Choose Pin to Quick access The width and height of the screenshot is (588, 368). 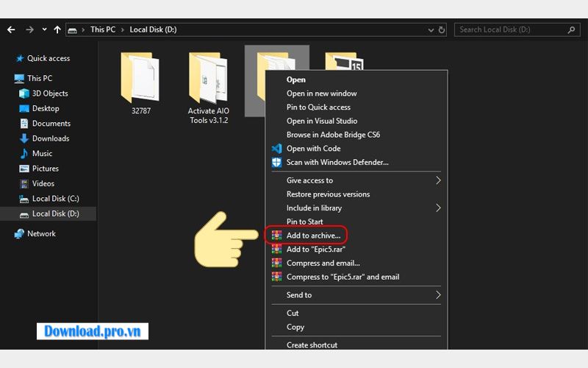coord(318,107)
